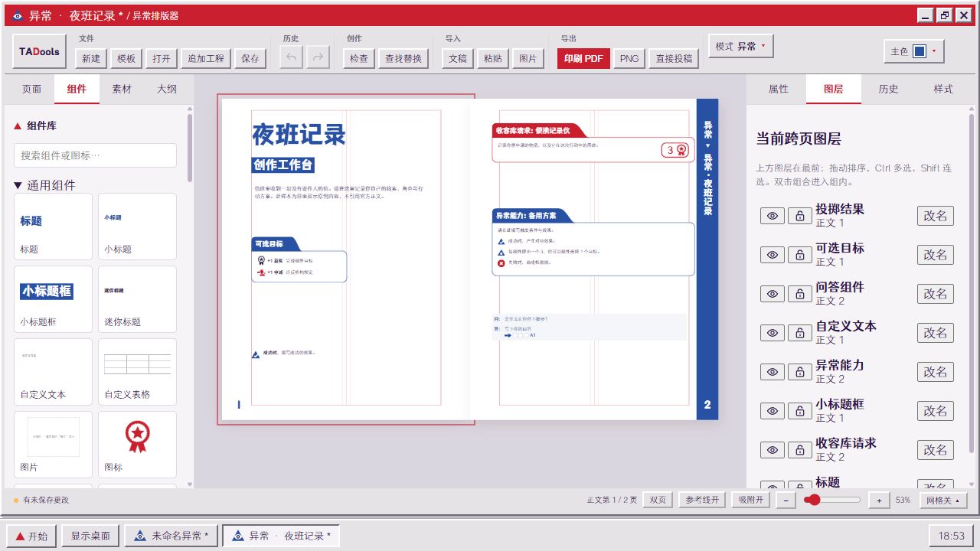
Task: Click the red cross failure icon on canvas
Action: point(501,262)
